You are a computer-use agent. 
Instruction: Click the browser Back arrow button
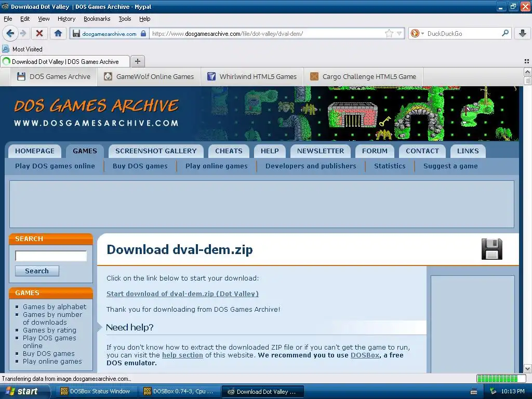pos(10,33)
